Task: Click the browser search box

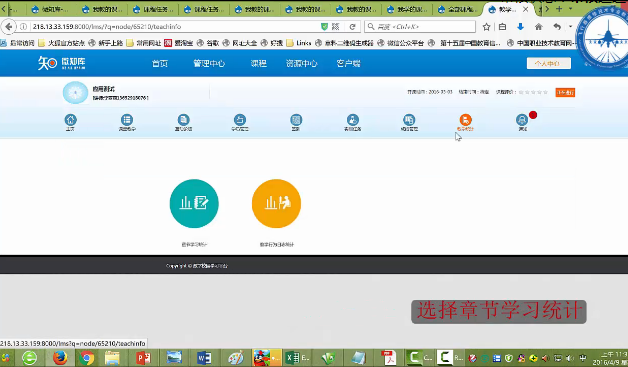Action: click(420, 26)
